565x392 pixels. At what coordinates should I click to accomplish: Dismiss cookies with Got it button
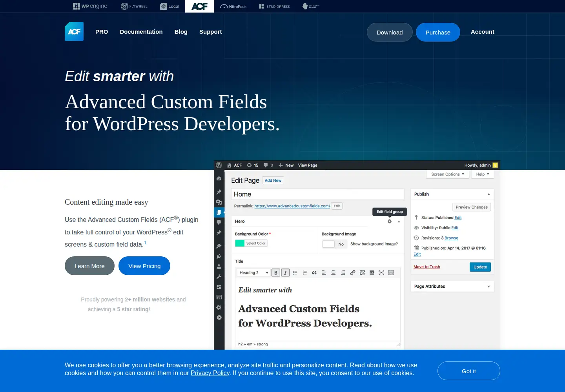pos(469,371)
